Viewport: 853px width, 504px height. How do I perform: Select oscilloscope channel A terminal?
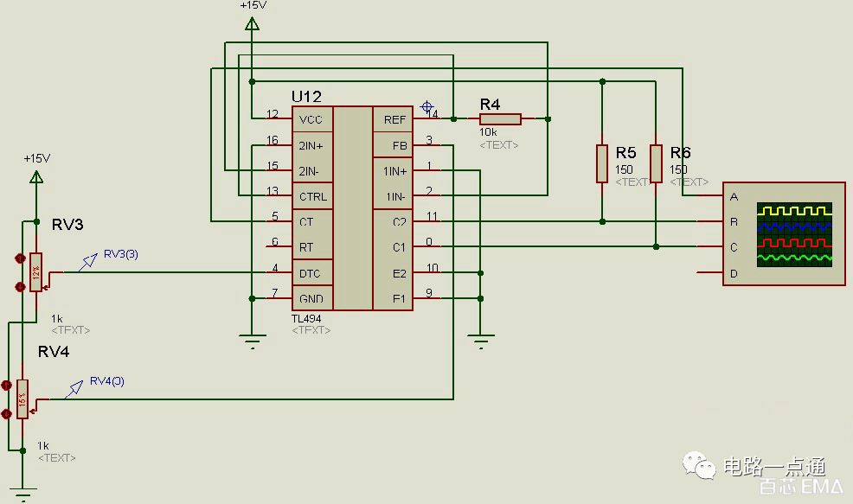click(734, 196)
